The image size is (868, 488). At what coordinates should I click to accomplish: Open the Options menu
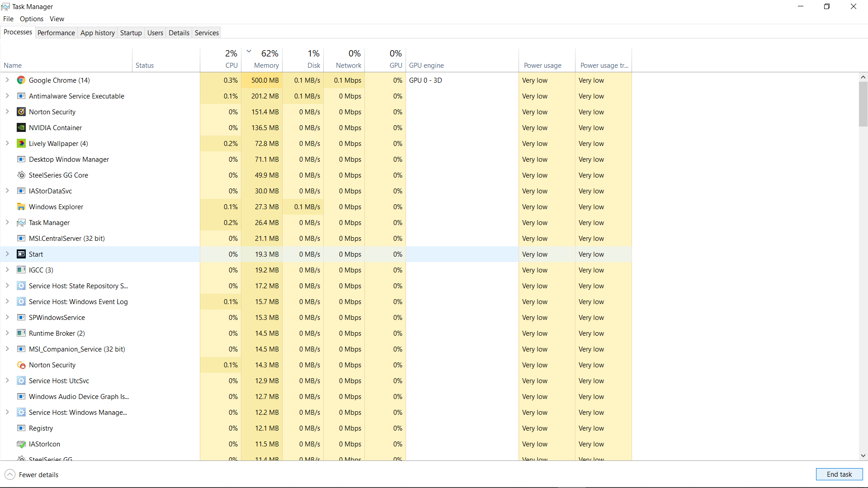click(32, 19)
